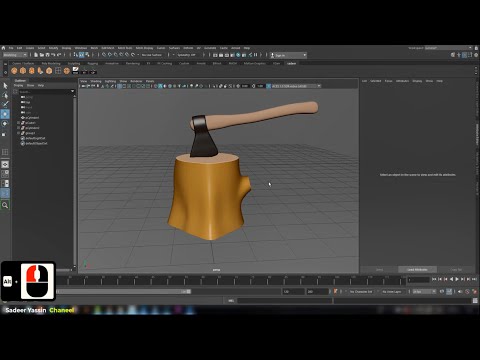Switch to the Rigging shelf tab
The height and width of the screenshot is (360, 480).
93,63
